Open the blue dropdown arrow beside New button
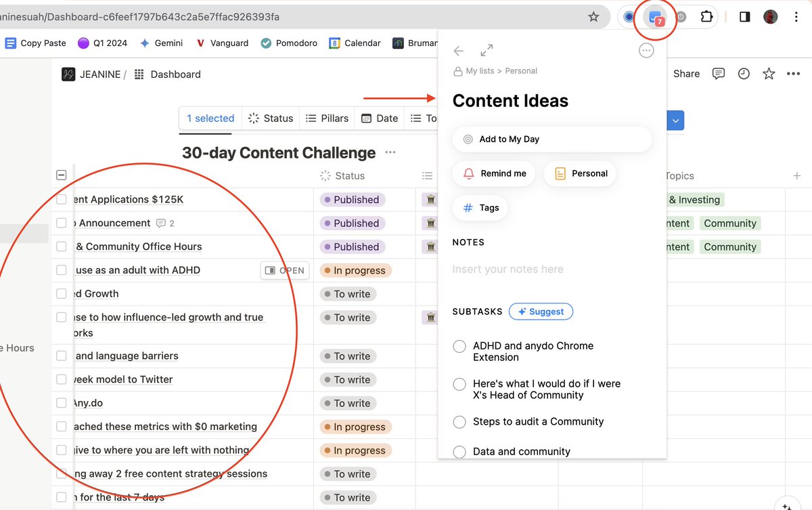The width and height of the screenshot is (812, 510). (x=675, y=121)
